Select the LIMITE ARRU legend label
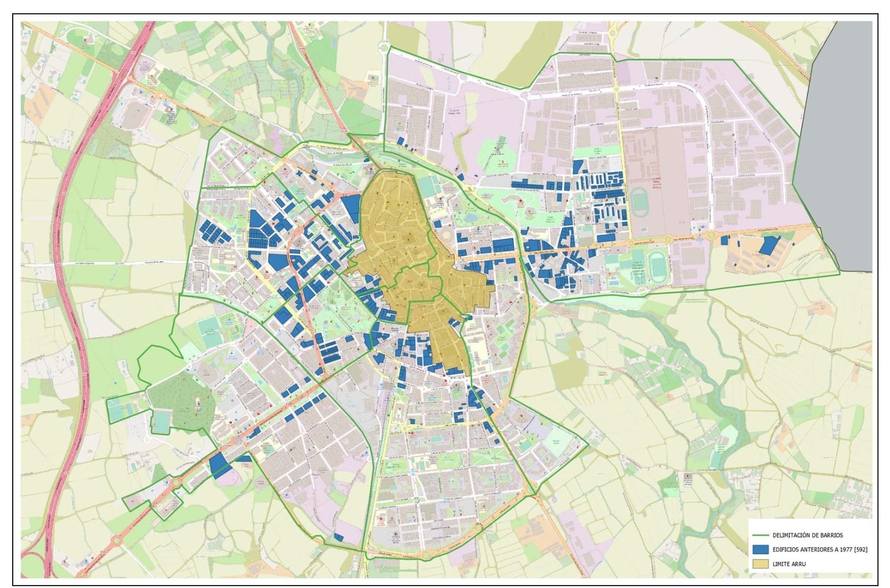This screenshot has height=588, width=890. click(x=790, y=564)
